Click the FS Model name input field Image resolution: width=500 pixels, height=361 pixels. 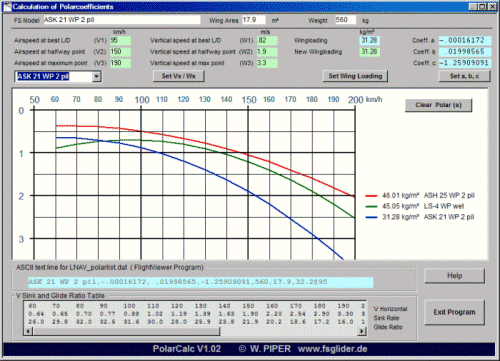(122, 20)
